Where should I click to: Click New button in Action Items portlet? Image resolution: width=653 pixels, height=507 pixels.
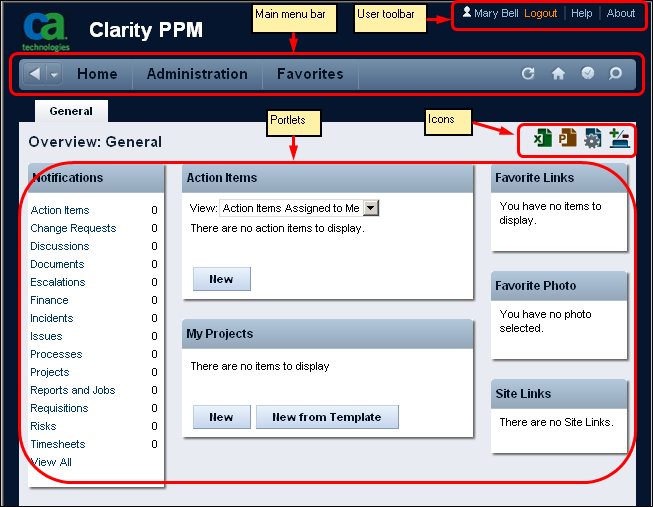coord(222,279)
